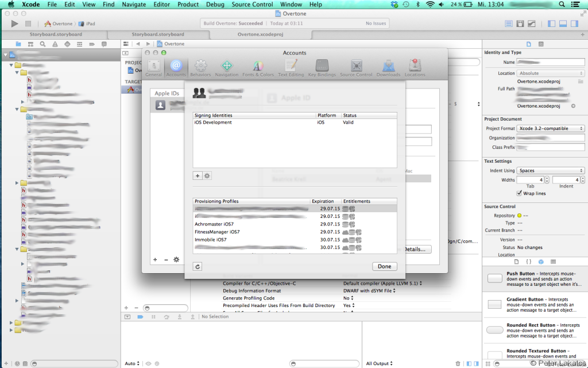
Task: Toggle the debug area visibility
Action: point(563,24)
